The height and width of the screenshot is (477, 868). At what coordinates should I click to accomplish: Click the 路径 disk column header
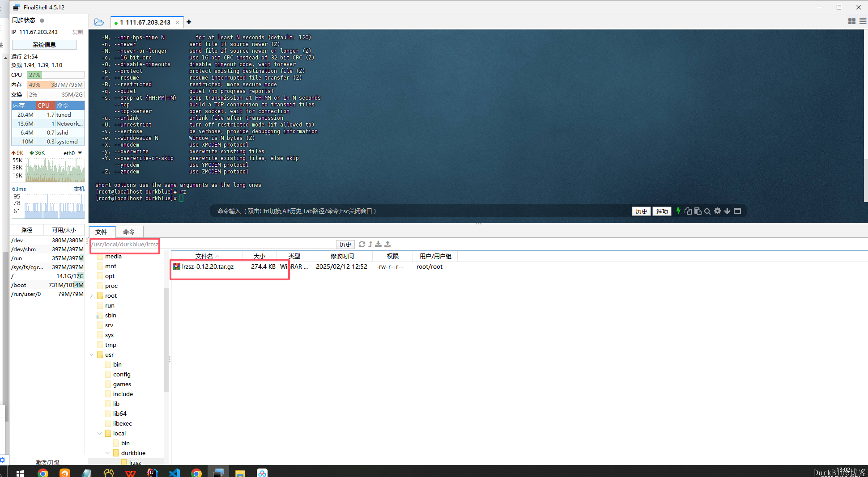click(27, 230)
